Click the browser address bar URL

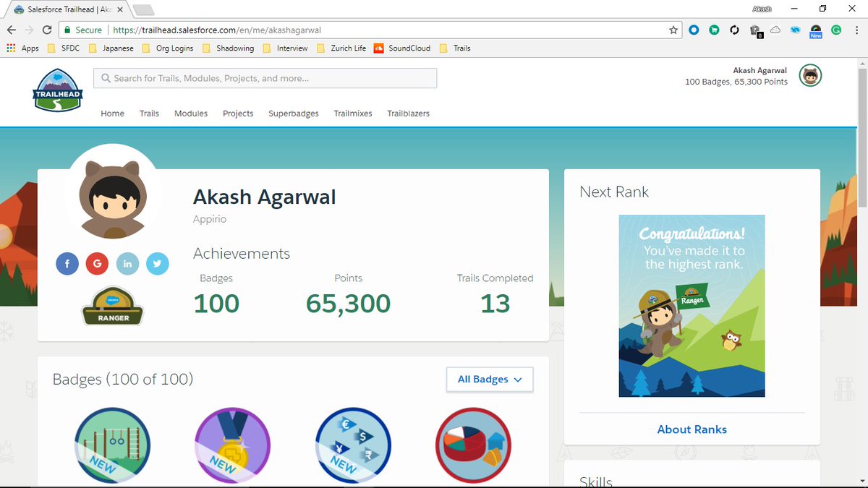tap(217, 30)
